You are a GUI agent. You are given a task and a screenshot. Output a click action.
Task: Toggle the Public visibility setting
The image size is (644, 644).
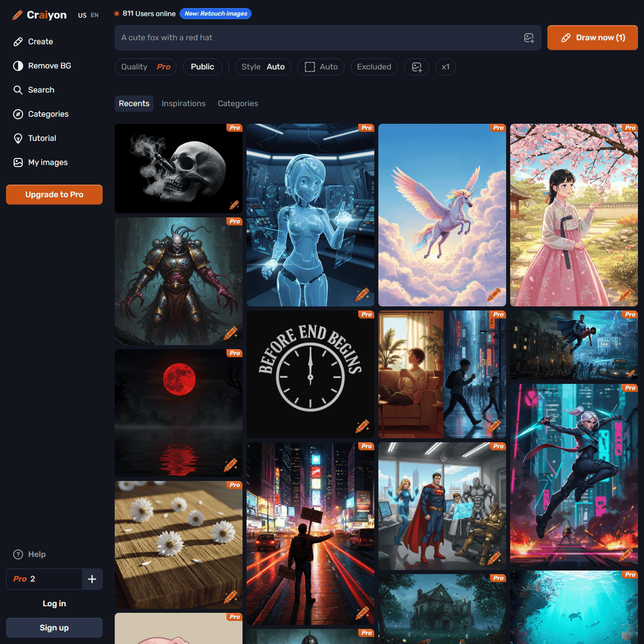(x=202, y=67)
